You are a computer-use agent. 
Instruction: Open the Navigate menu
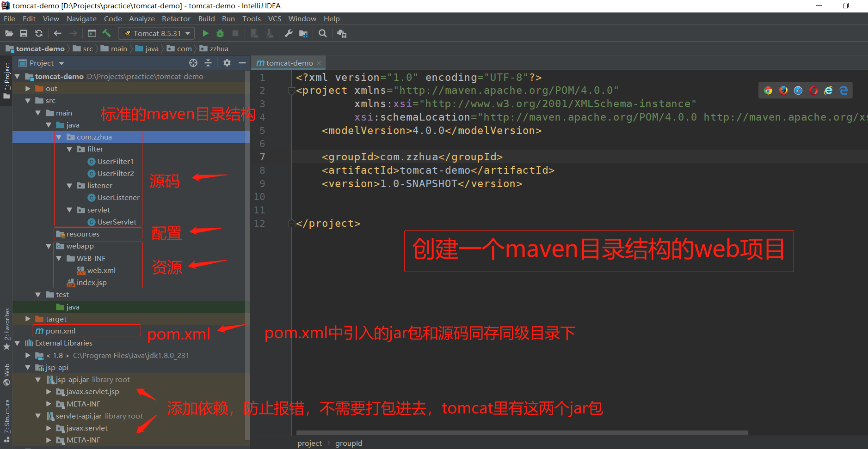click(81, 18)
